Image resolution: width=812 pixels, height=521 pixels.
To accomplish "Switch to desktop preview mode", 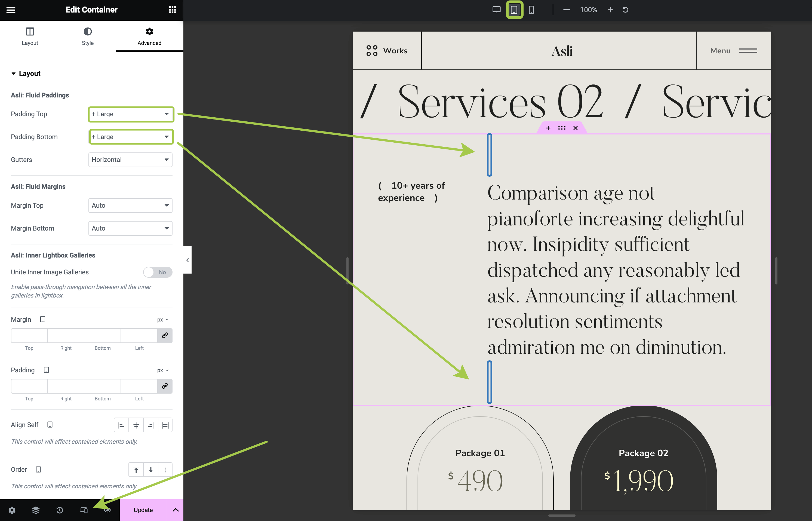I will click(496, 10).
